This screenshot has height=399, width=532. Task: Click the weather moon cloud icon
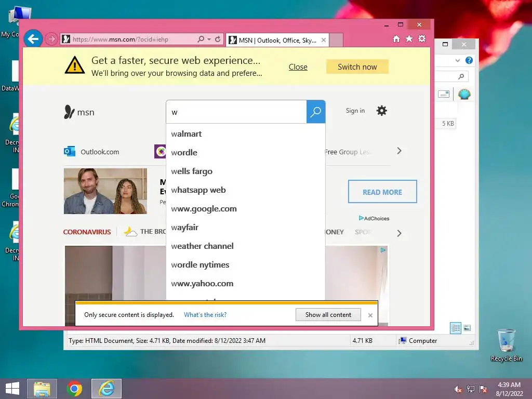point(130,231)
